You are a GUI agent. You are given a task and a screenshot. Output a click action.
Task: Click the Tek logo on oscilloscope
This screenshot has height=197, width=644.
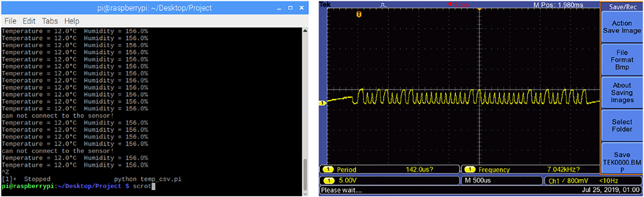pos(325,4)
